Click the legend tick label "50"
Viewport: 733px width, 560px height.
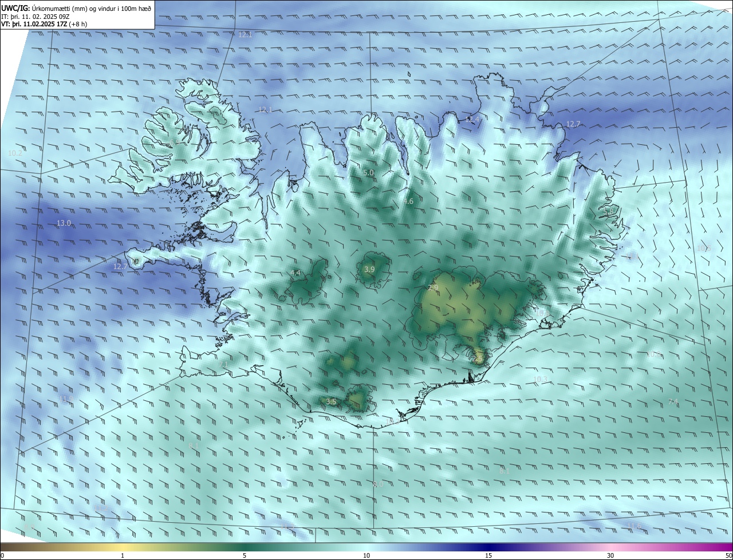pyautogui.click(x=728, y=556)
